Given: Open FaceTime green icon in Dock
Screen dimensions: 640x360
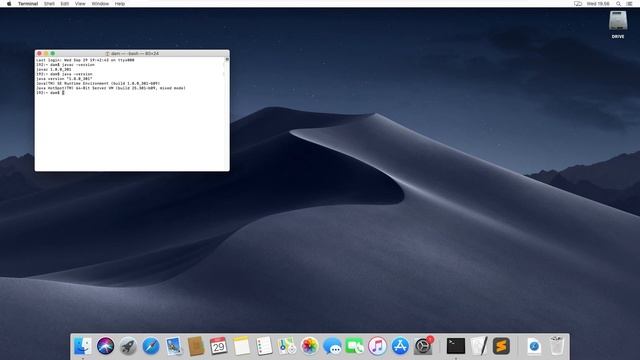Looking at the screenshot, I should point(355,346).
